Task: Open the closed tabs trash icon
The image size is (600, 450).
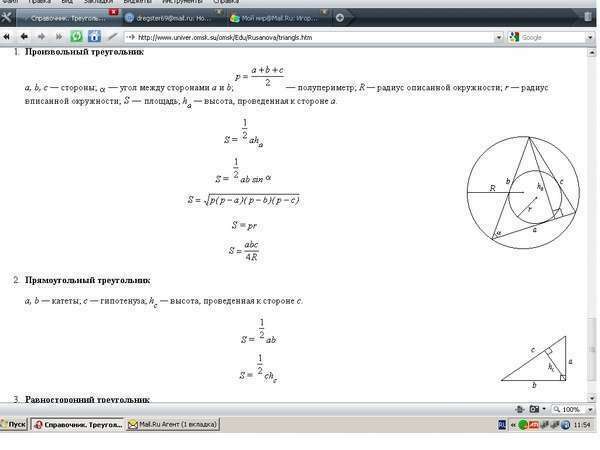Action: pyautogui.click(x=588, y=17)
